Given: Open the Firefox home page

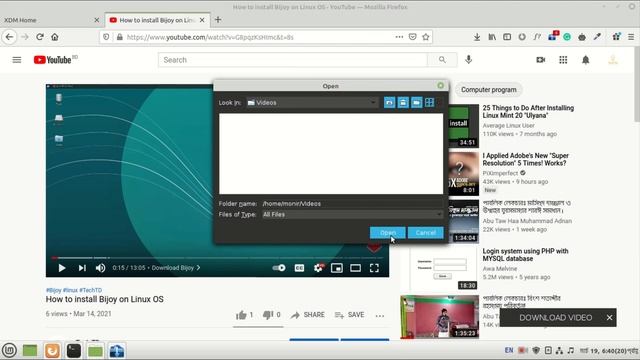Looking at the screenshot, I should (55, 37).
